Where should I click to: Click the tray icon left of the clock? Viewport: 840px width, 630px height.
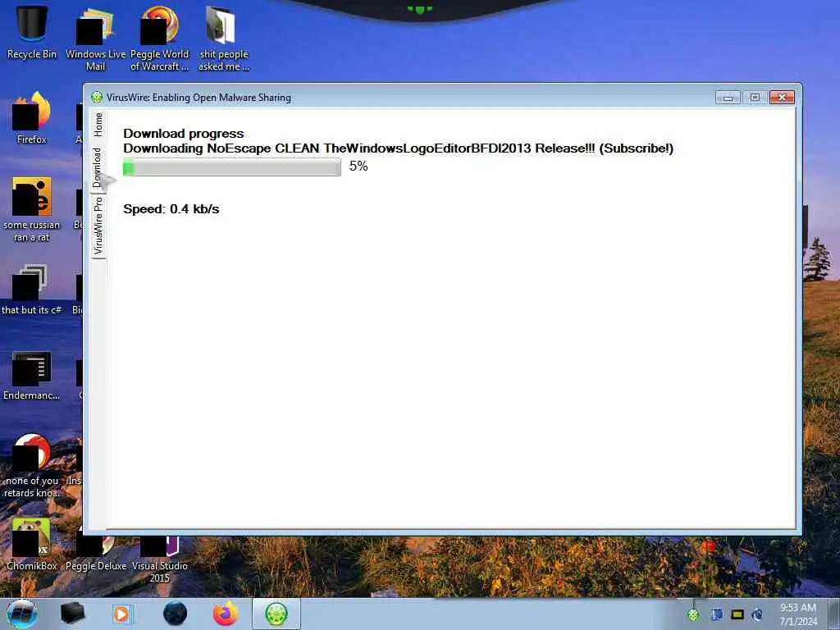click(x=757, y=614)
